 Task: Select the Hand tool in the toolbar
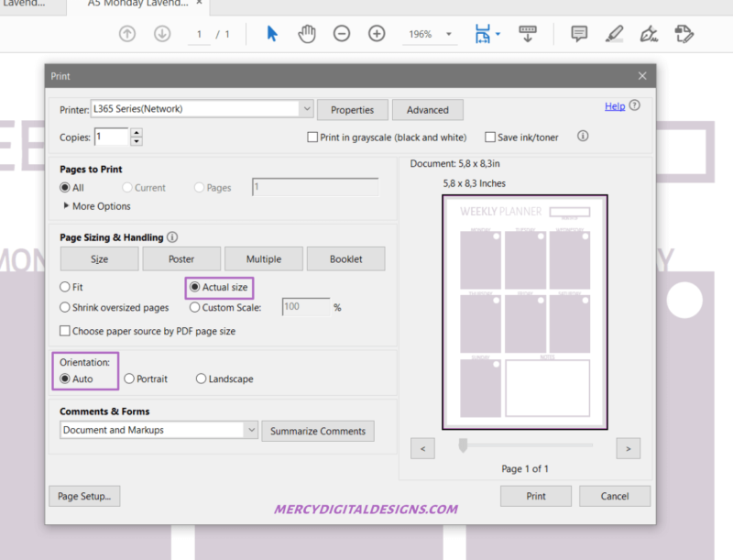pyautogui.click(x=306, y=34)
